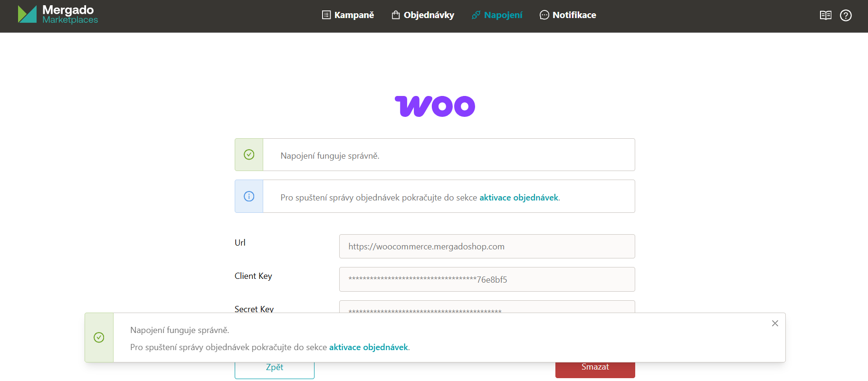Click the checkmark icon in the toast
868x381 pixels.
point(99,337)
